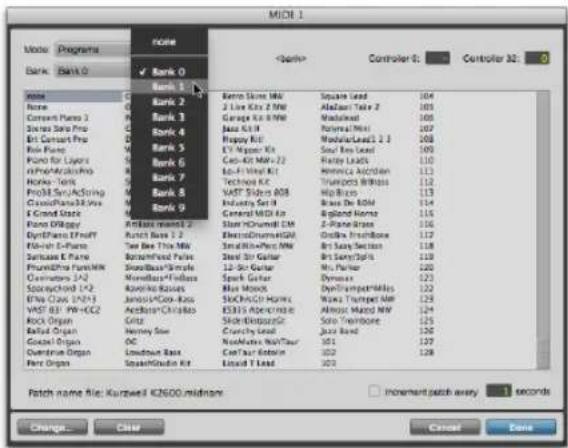The image size is (568, 448).
Task: Select the Perc Organ patch
Action: click(48, 363)
